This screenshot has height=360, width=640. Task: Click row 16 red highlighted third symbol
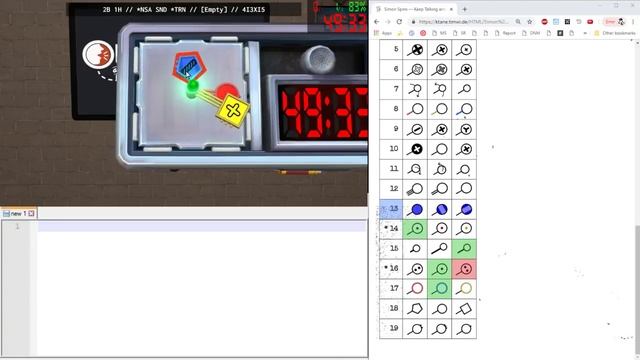[x=464, y=269]
